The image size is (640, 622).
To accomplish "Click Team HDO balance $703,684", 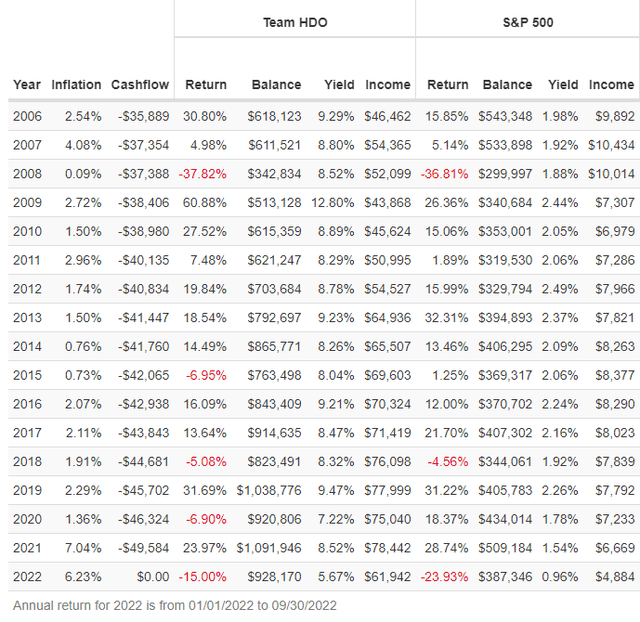I will click(274, 289).
